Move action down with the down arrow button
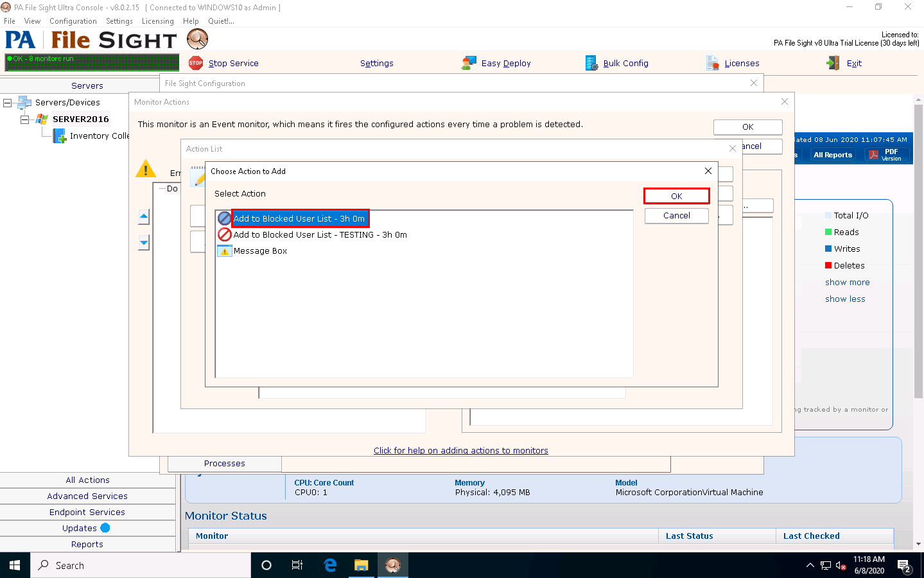 click(144, 243)
